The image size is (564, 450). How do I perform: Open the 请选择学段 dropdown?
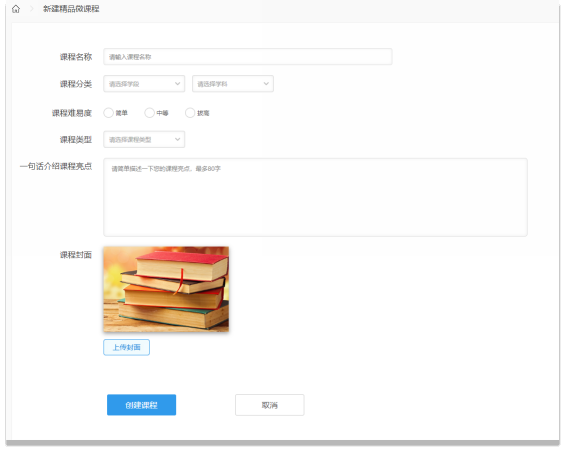click(144, 84)
